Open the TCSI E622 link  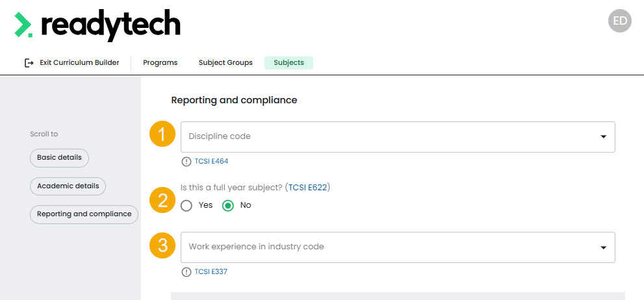(x=307, y=188)
